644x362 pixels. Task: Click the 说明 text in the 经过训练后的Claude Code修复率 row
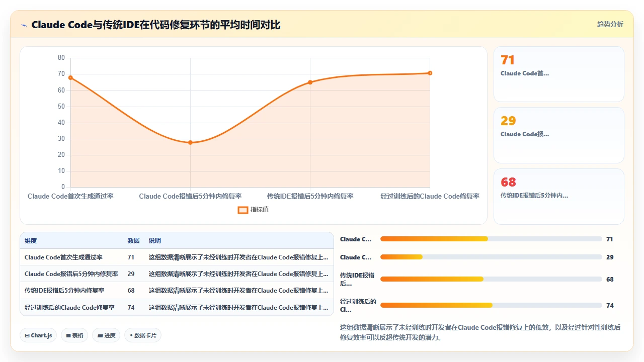click(239, 308)
